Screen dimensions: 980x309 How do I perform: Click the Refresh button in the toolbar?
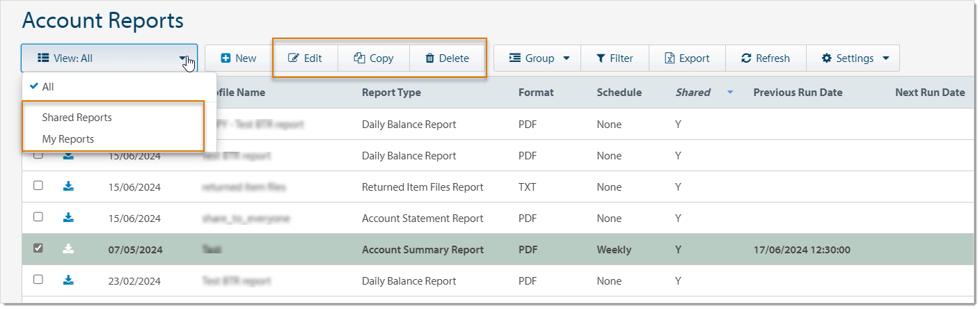click(766, 58)
